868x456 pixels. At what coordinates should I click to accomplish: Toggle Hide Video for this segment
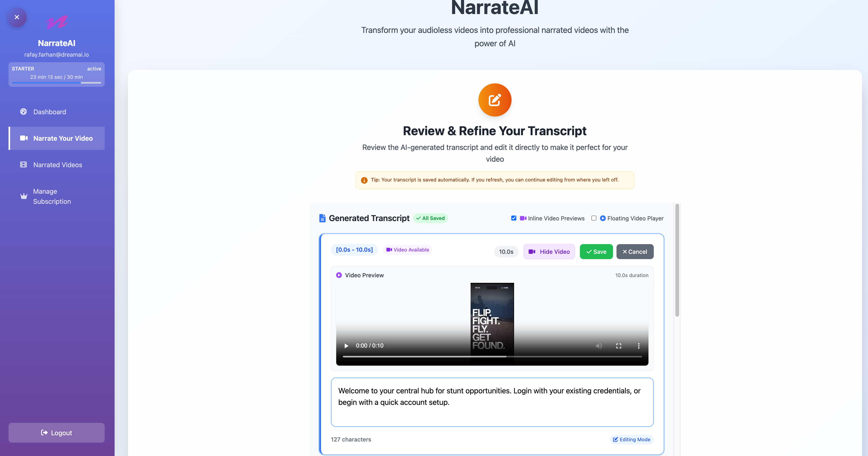point(549,251)
